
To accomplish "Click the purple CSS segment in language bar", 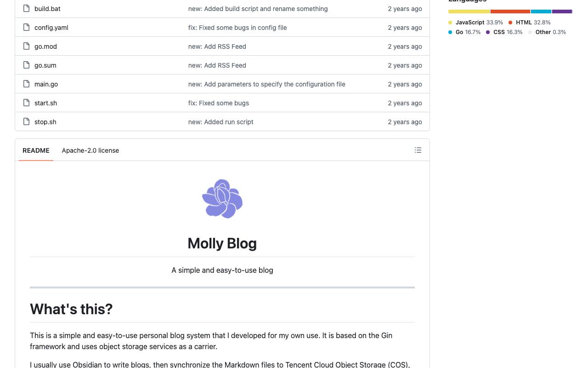I will tap(562, 11).
